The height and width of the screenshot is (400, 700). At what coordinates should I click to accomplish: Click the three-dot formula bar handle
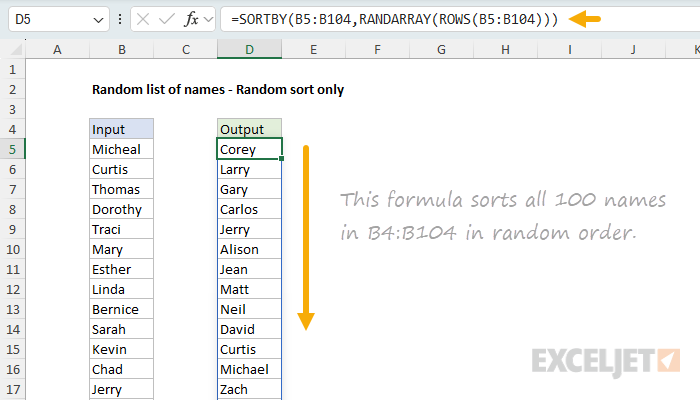pos(120,19)
